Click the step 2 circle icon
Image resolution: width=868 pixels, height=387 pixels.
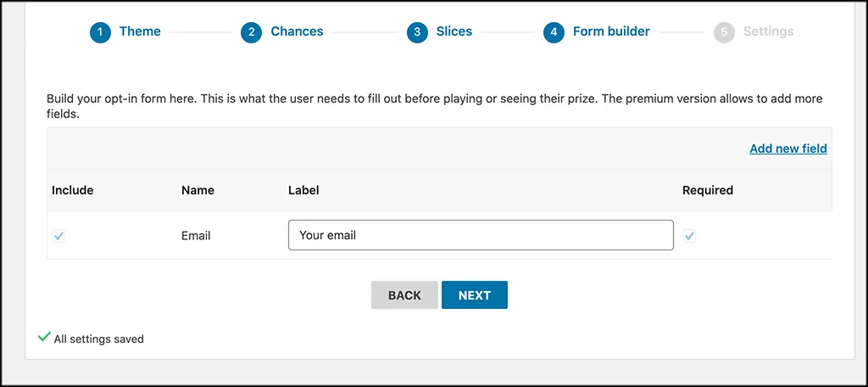pos(251,32)
